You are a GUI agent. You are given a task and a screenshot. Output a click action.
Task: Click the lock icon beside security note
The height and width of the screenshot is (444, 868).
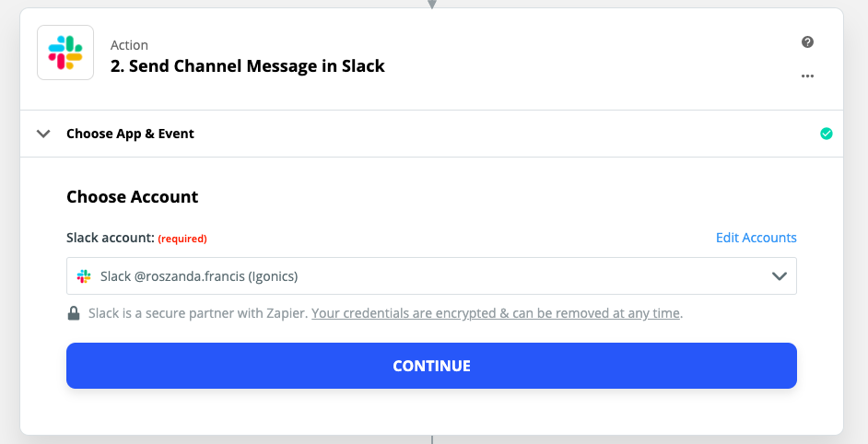(x=74, y=313)
